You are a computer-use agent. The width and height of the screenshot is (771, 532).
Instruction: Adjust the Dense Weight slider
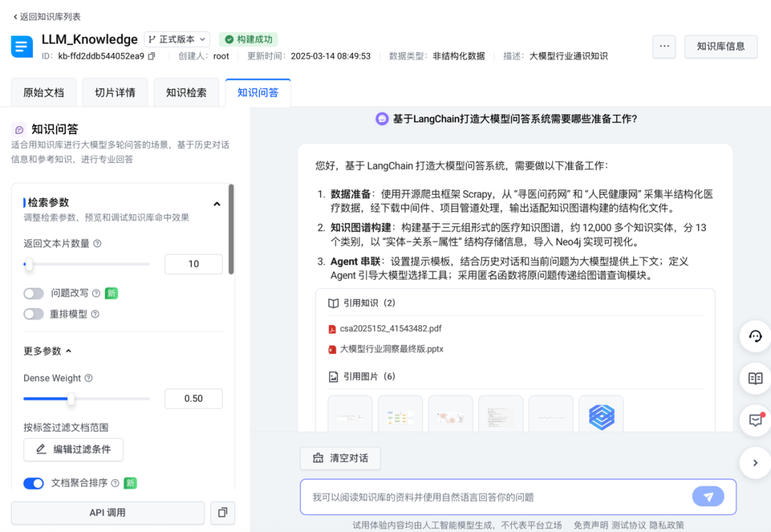click(71, 398)
